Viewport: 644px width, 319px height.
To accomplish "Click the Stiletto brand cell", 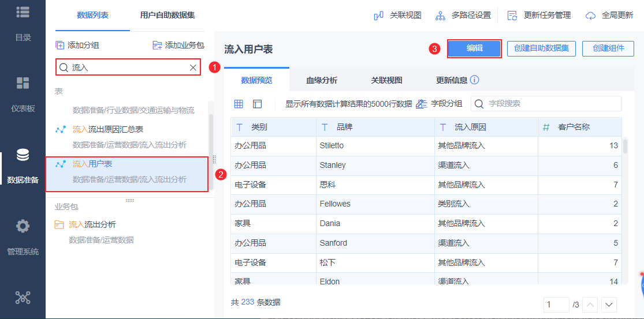I will [375, 145].
